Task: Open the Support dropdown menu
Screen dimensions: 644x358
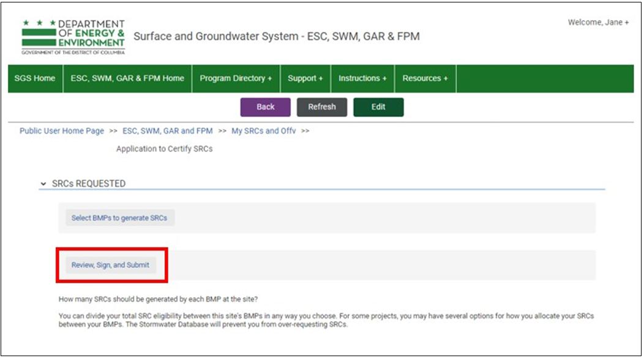Action: click(305, 78)
